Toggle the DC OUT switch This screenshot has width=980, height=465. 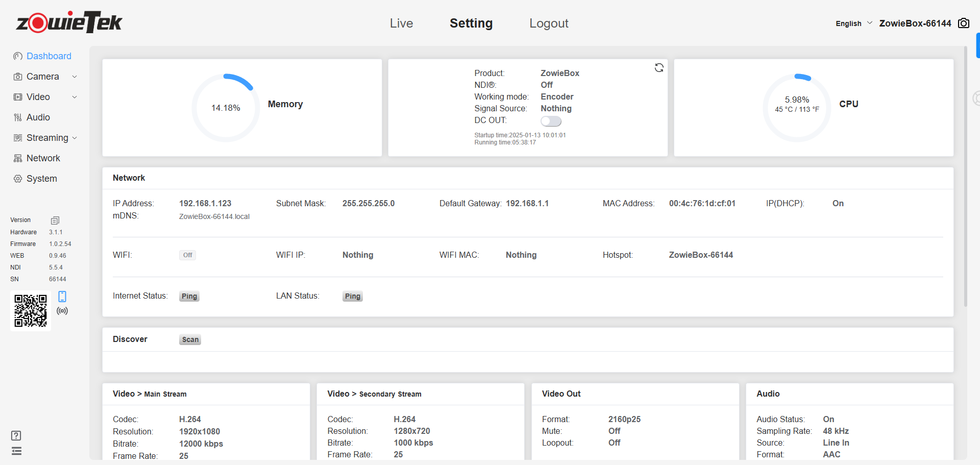pos(551,121)
